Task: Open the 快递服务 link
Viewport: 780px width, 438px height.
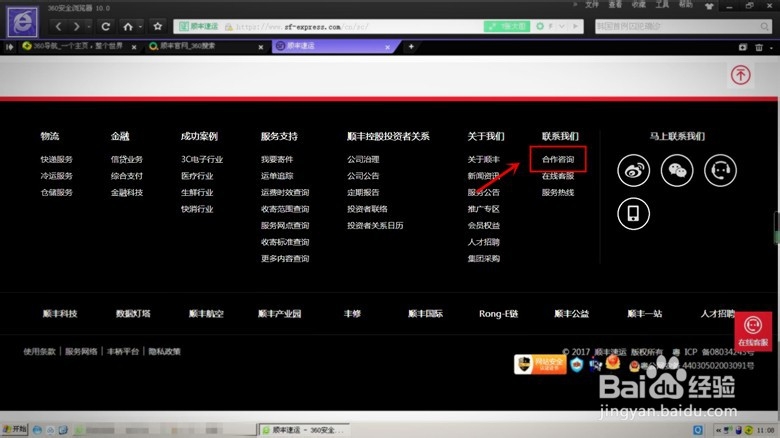Action: [x=56, y=159]
